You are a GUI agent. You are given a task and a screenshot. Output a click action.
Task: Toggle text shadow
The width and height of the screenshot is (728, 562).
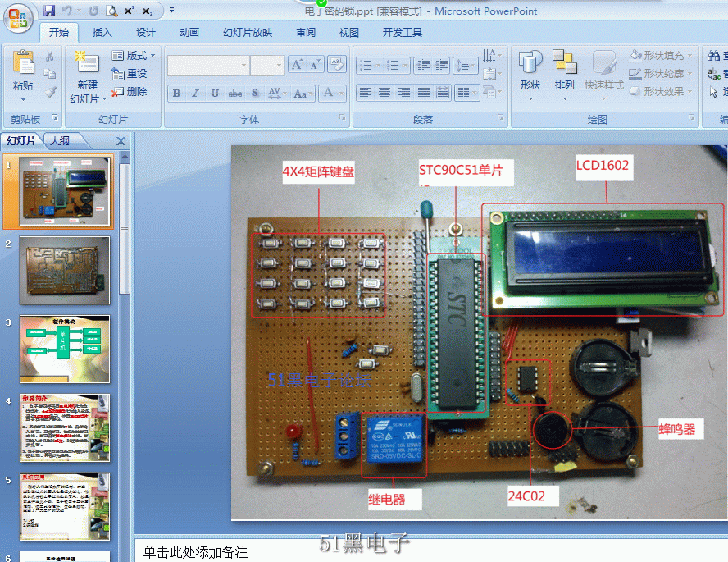click(255, 94)
